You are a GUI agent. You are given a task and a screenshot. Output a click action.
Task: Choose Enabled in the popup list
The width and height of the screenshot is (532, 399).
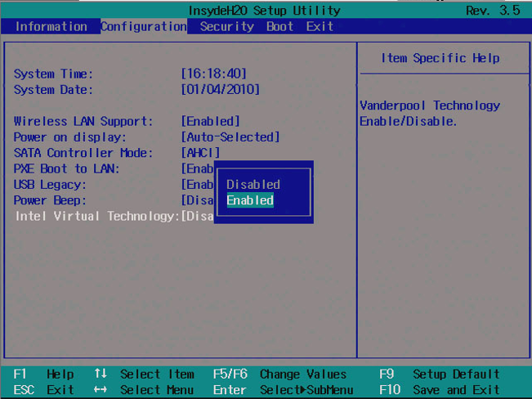[250, 200]
